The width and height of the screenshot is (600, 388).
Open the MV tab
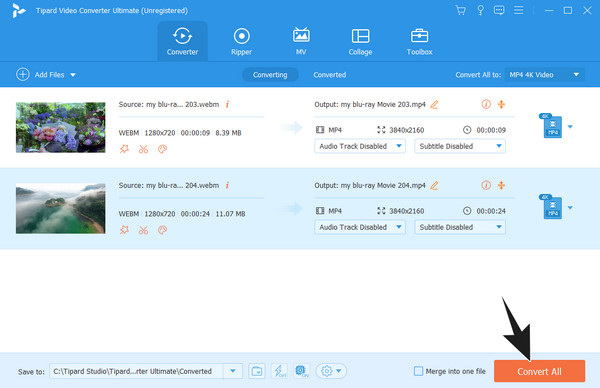point(301,41)
